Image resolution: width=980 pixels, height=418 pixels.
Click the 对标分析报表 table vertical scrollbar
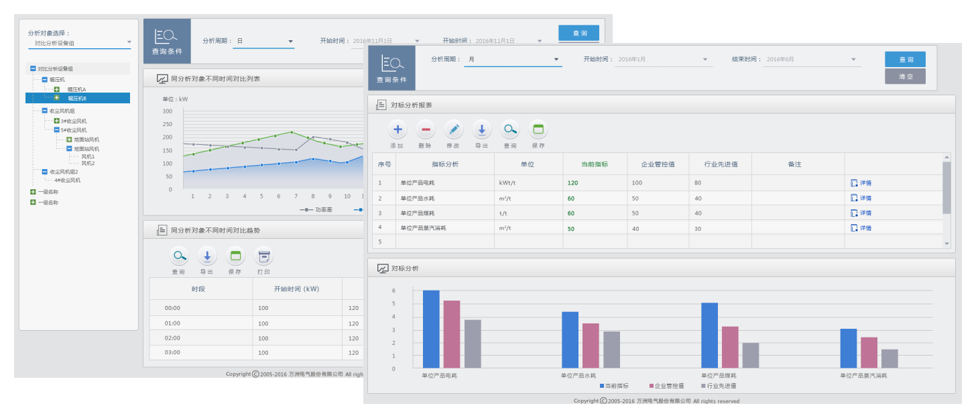pyautogui.click(x=946, y=188)
